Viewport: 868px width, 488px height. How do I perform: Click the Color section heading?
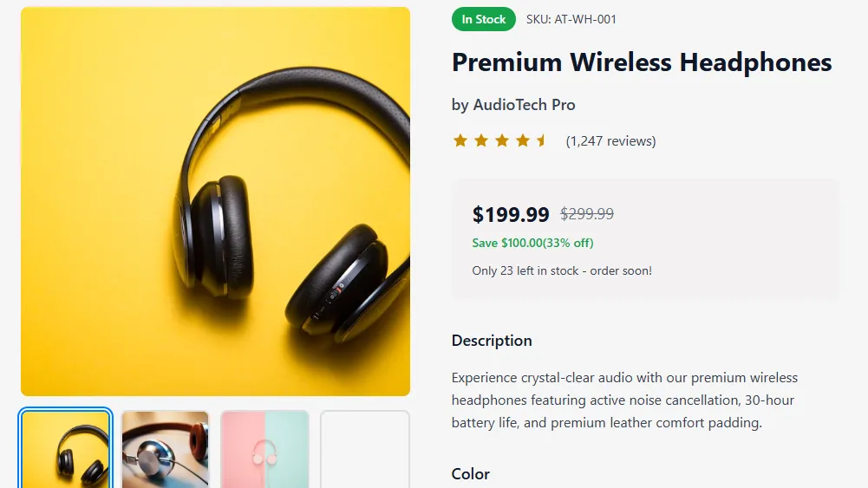471,474
